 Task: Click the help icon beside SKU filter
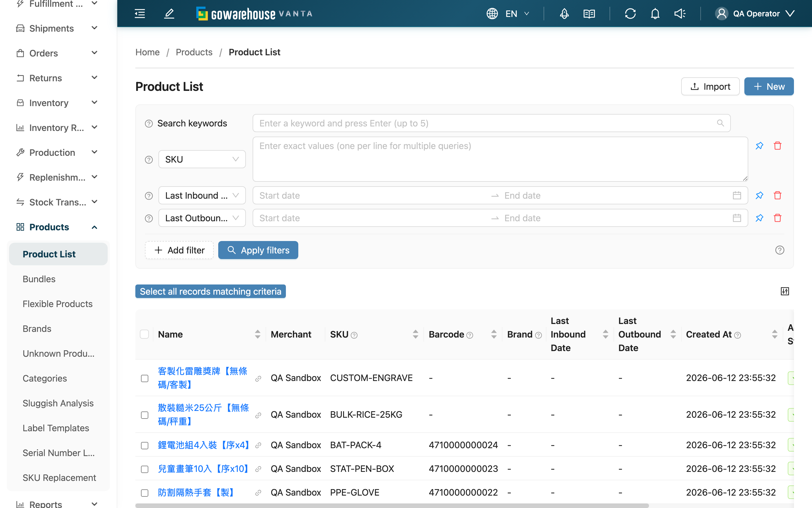point(149,159)
